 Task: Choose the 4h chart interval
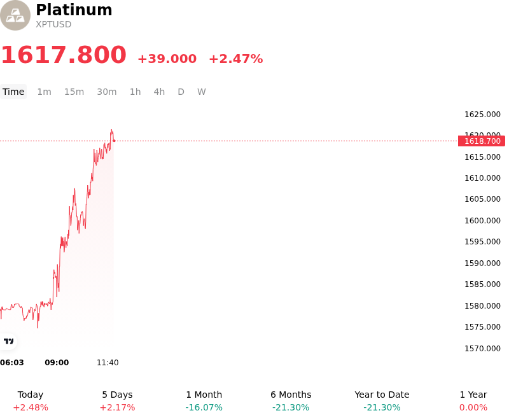[x=159, y=92]
